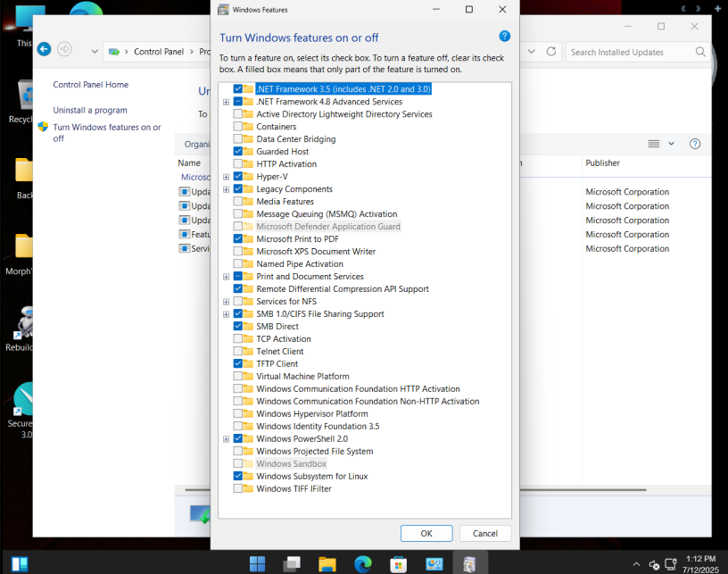Screen dimensions: 728x574
Task: Open Control Panel help question mark
Action: (695, 144)
